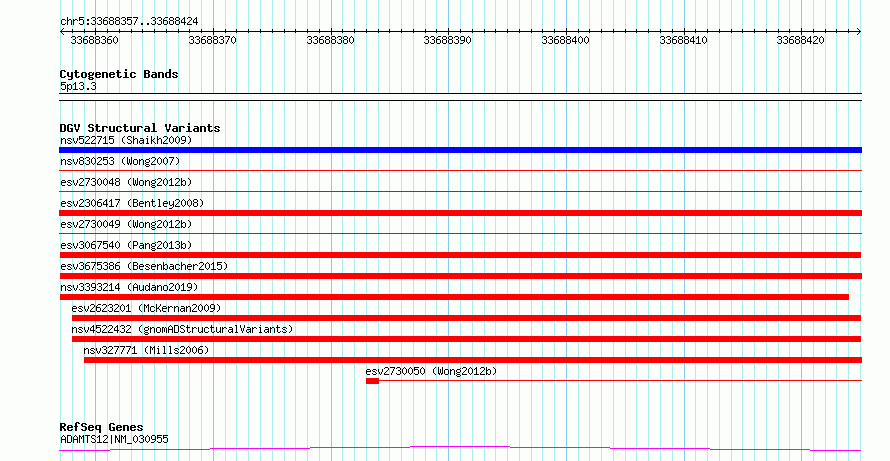The height and width of the screenshot is (461, 890).
Task: Click the thin red nsv830253 line
Action: 460,170
